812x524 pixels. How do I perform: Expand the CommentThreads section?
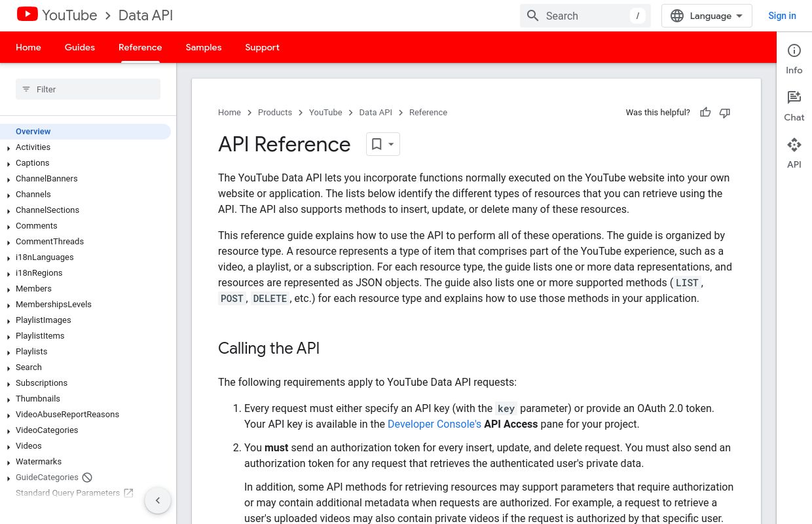(9, 242)
